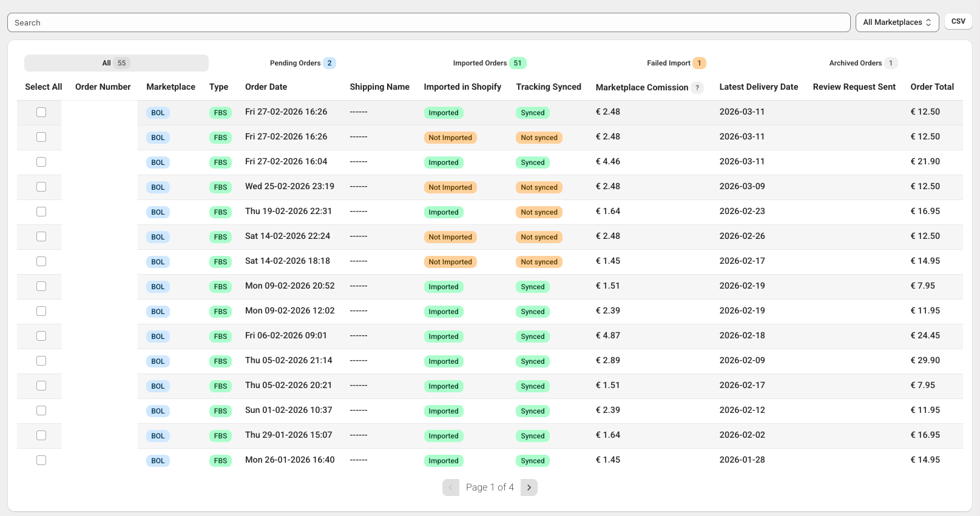
Task: Select the order dated Wed 25-02-2026 23:19
Action: [x=41, y=187]
